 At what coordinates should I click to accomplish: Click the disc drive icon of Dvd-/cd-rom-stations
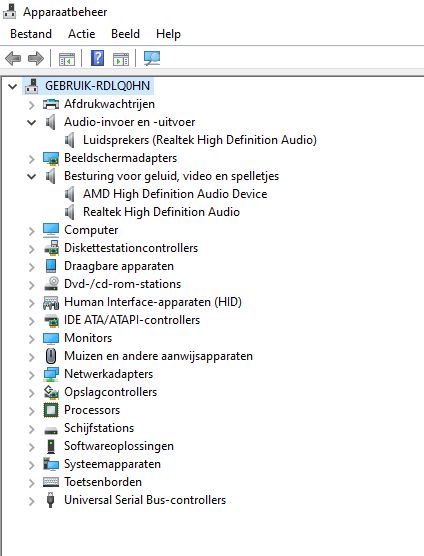51,284
